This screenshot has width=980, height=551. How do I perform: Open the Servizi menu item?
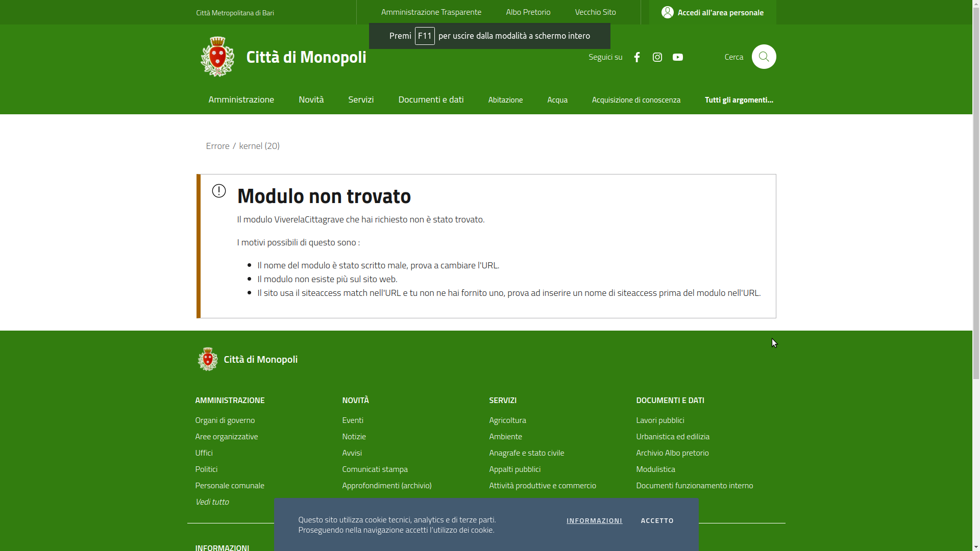[360, 99]
